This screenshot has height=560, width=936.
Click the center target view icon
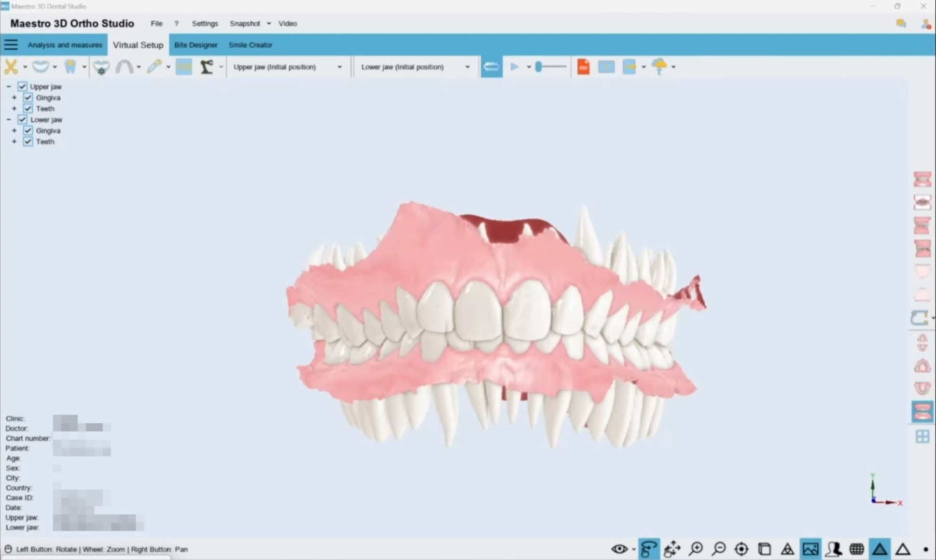[742, 549]
